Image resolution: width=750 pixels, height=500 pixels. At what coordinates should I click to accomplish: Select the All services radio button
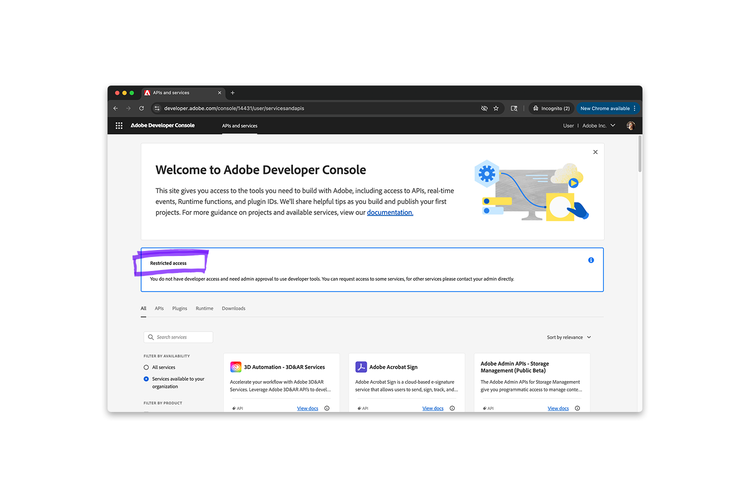tap(146, 367)
